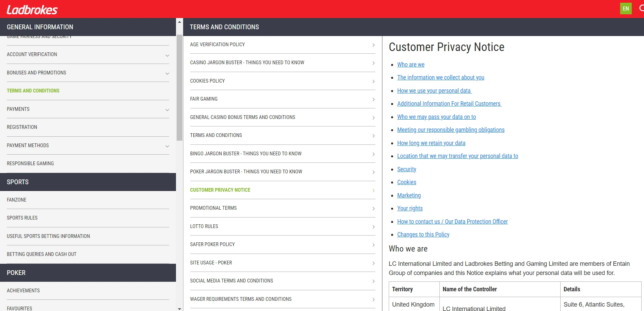The image size is (644, 311).
Task: Follow 'How long we retain your data' link
Action: (x=431, y=143)
